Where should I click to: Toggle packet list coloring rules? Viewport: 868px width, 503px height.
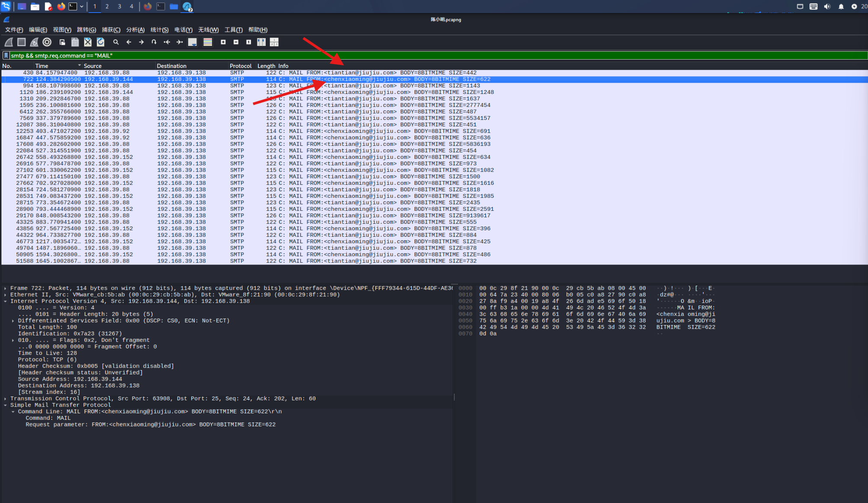point(208,42)
